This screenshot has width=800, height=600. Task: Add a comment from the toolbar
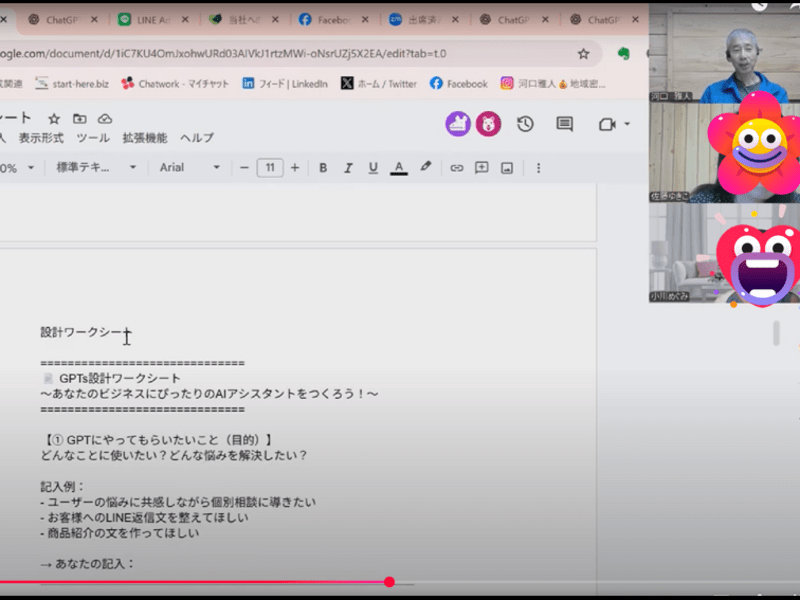[482, 168]
